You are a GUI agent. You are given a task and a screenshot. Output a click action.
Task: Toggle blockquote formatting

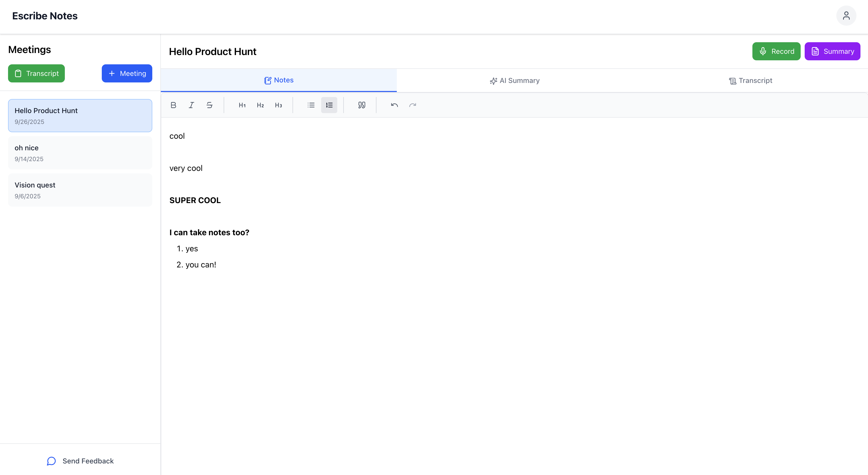(x=362, y=105)
